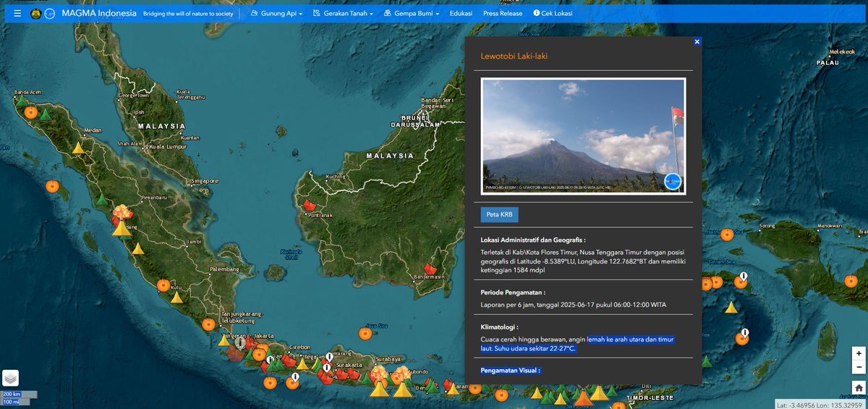
Task: Click the yellow volcano triangle near Medan
Action: 78,148
